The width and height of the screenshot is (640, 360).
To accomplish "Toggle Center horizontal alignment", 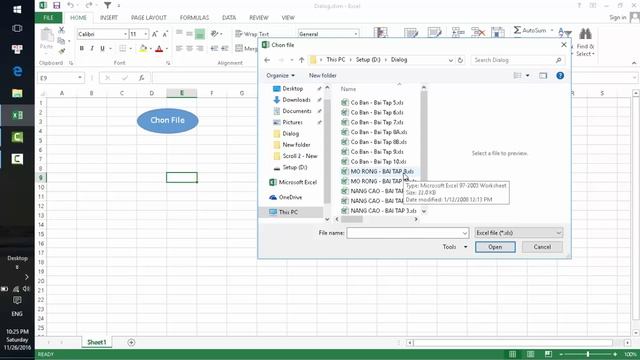I will click(189, 49).
